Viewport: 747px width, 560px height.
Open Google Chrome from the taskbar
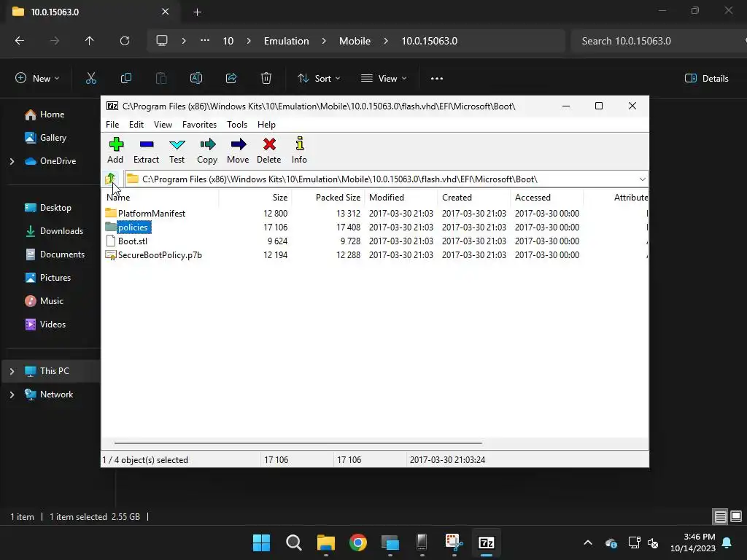coord(357,542)
